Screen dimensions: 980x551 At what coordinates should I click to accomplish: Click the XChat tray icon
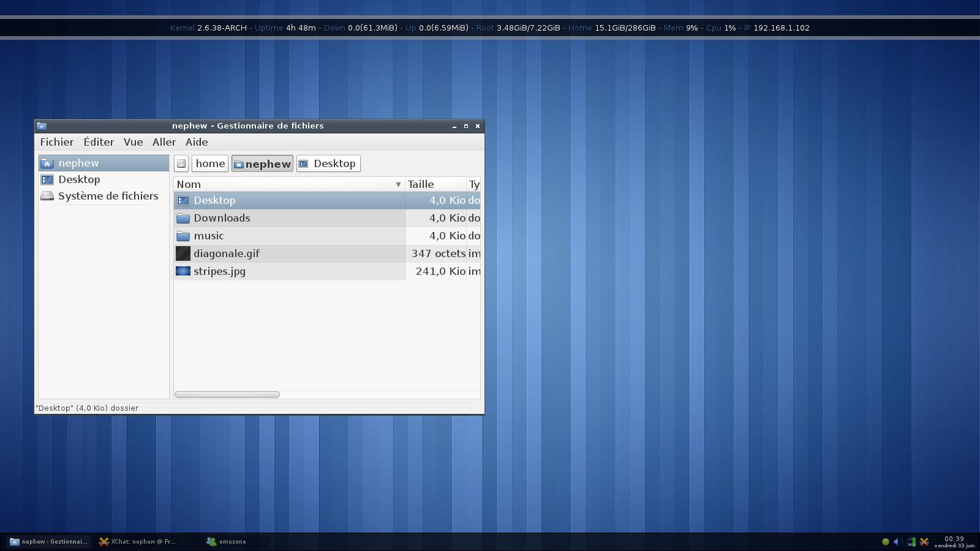[x=924, y=542]
